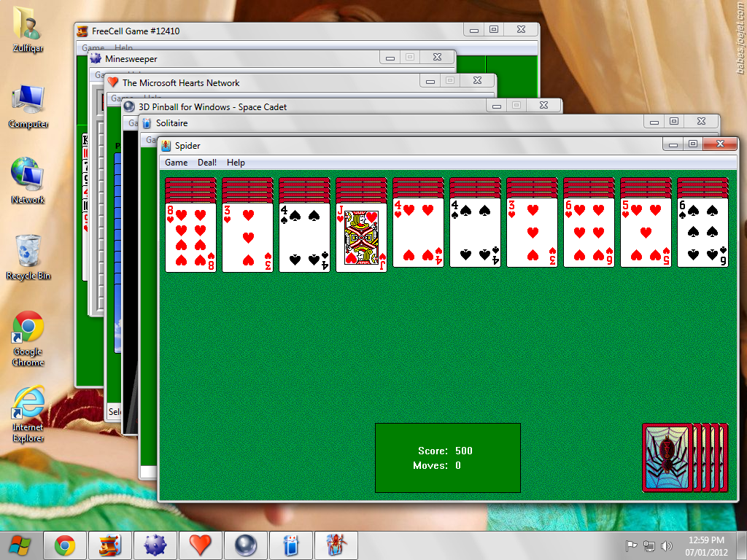Click the Deal! menu in Spider
This screenshot has width=747, height=560.
(206, 163)
